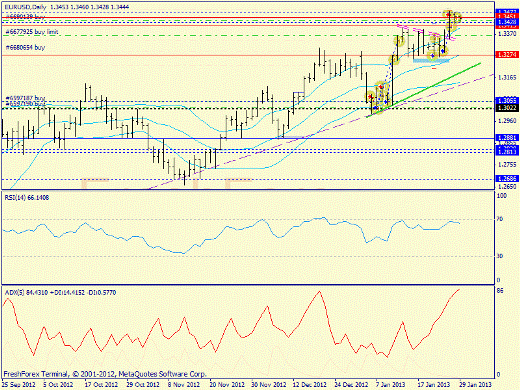Image resolution: width=520 pixels, height=390 pixels.
Task: Click the blue 1.2881 price tag
Action: 507,138
